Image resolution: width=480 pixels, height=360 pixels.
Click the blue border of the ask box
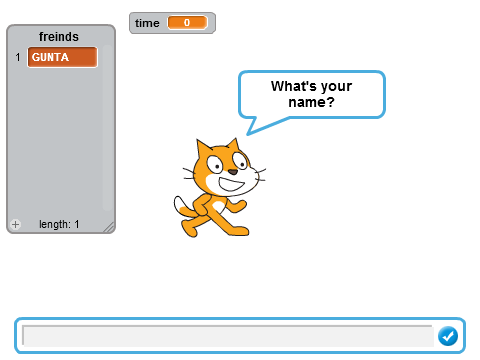(x=240, y=319)
